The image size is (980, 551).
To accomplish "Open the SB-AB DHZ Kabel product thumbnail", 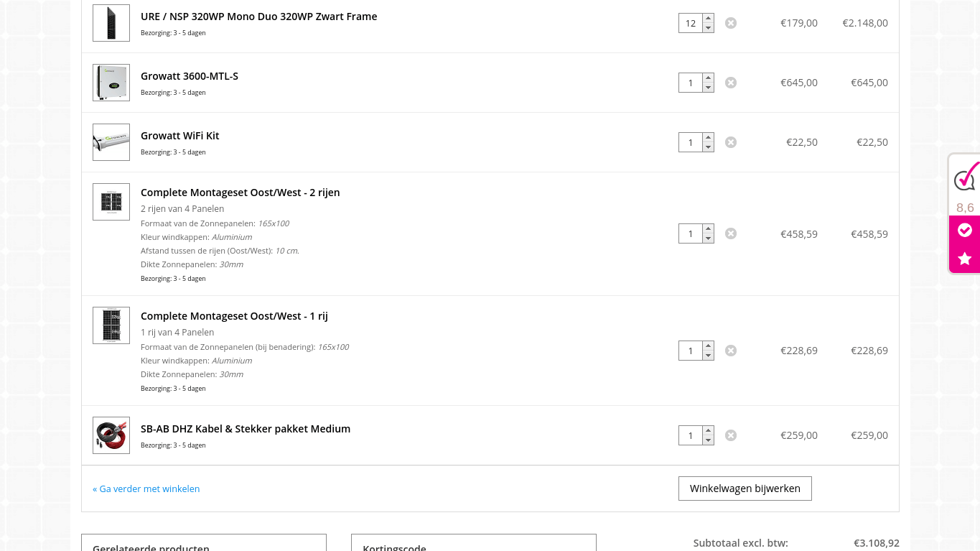I will pos(111,435).
